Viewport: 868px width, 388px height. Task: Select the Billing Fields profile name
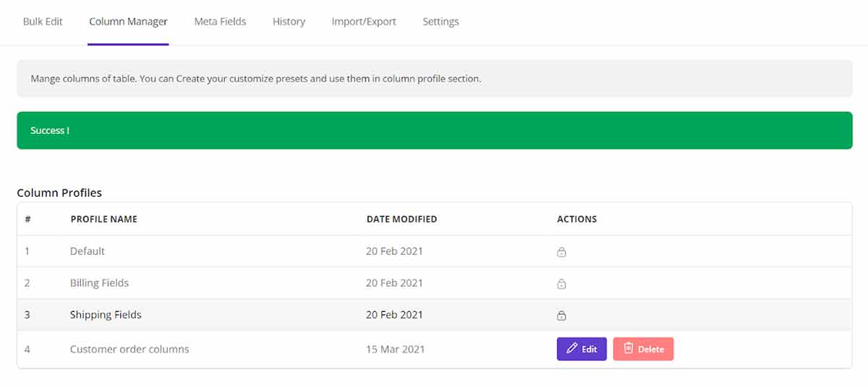tap(99, 283)
